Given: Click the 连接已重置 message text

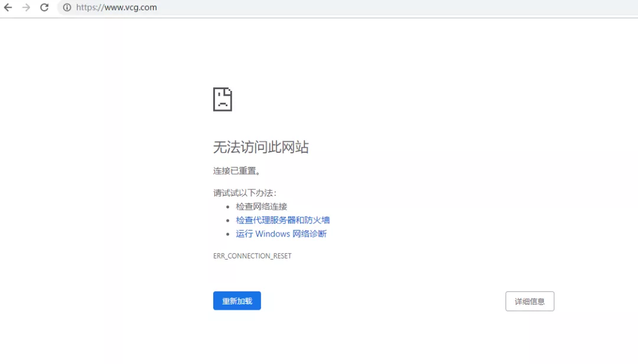Looking at the screenshot, I should [237, 171].
